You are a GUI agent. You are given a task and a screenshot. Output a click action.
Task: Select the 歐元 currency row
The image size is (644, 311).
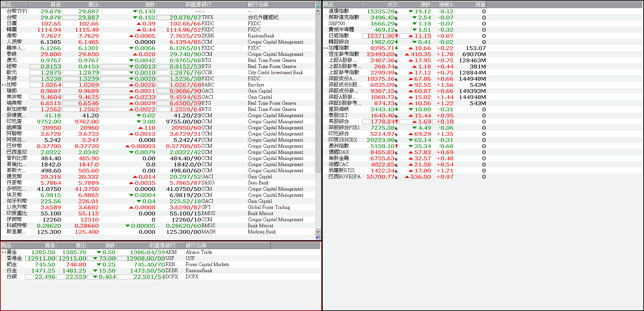click(x=158, y=72)
